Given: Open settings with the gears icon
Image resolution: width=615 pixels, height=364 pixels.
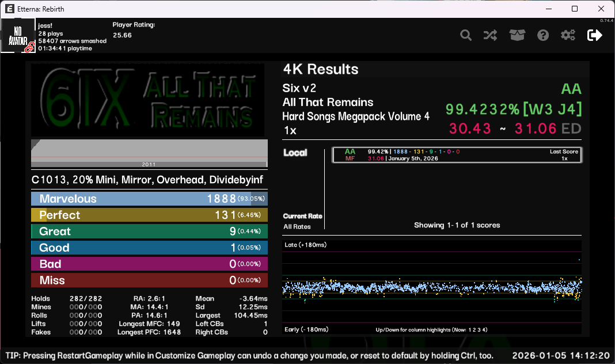Looking at the screenshot, I should (x=568, y=35).
